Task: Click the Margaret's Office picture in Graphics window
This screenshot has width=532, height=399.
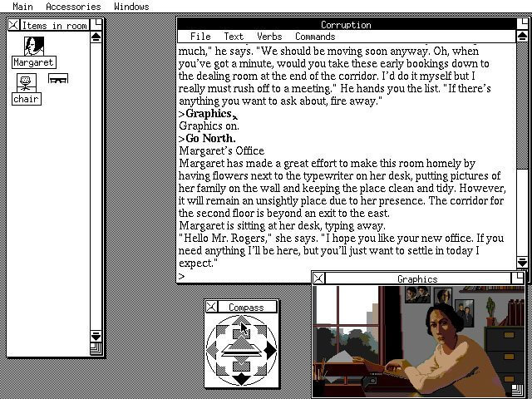Action: 418,342
